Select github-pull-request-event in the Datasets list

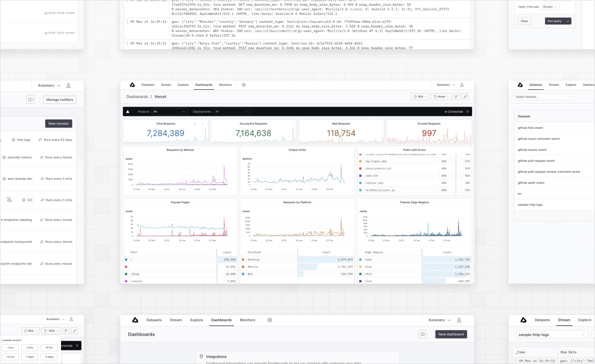pos(536,161)
